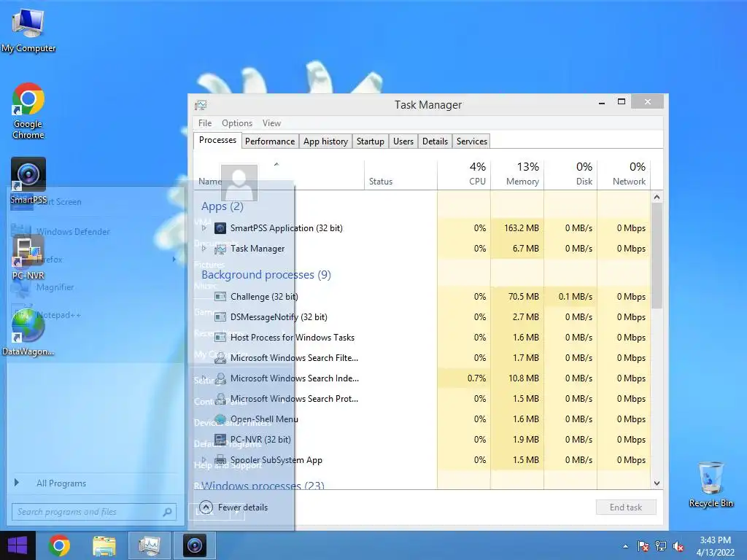Click the Apps (2) group heading

(222, 206)
